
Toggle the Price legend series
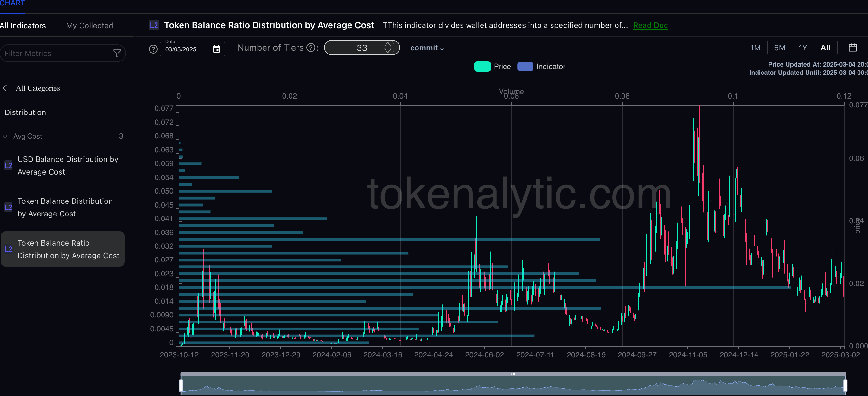pyautogui.click(x=492, y=67)
